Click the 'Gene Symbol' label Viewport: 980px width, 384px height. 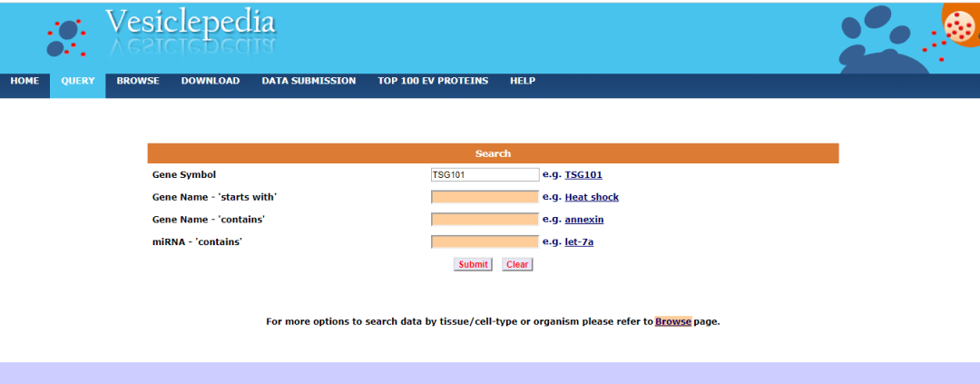coord(183,175)
